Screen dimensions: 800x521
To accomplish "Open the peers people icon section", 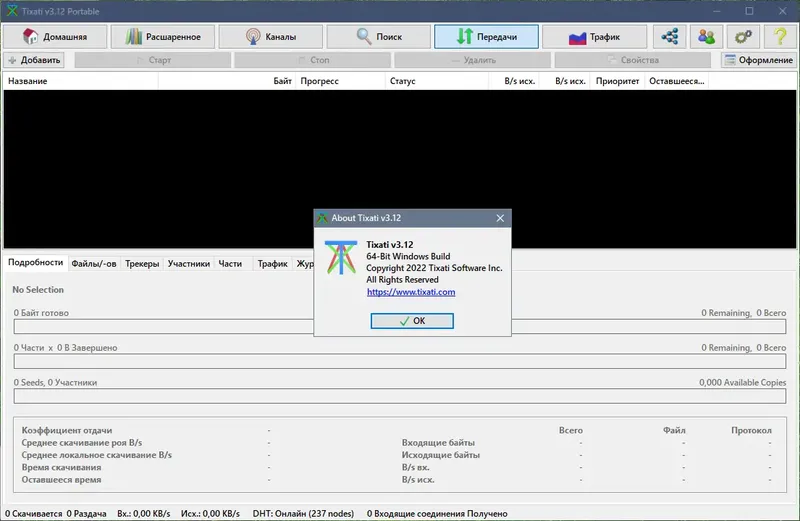I will pyautogui.click(x=706, y=37).
